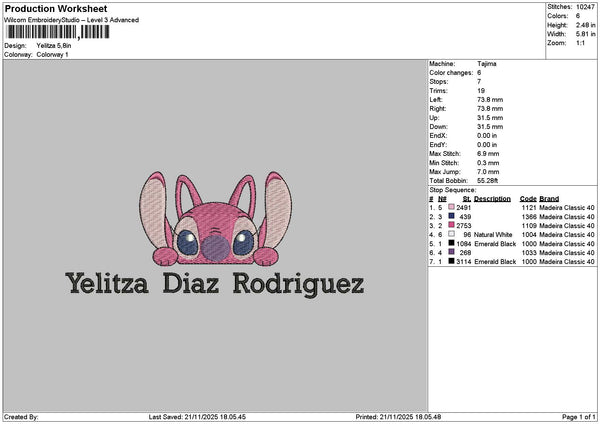The width and height of the screenshot is (600, 424).
Task: Click 'Last Saved: 21/11/2025 18.05.45' footer text
Action: 197,417
